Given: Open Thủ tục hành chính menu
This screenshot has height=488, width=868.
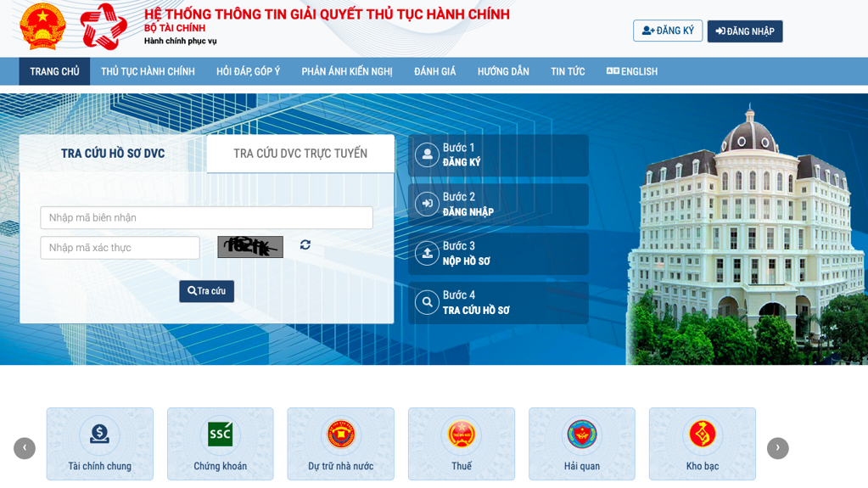Looking at the screenshot, I should point(148,71).
